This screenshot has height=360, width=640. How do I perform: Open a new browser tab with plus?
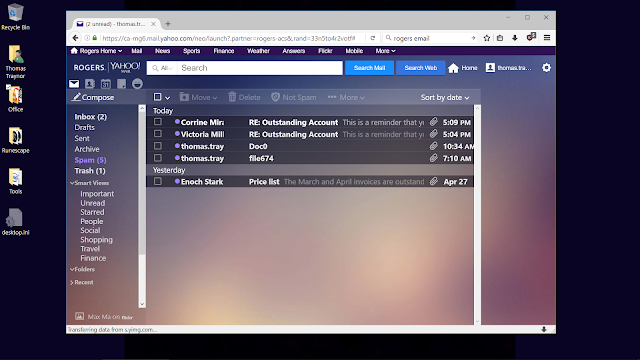point(168,24)
